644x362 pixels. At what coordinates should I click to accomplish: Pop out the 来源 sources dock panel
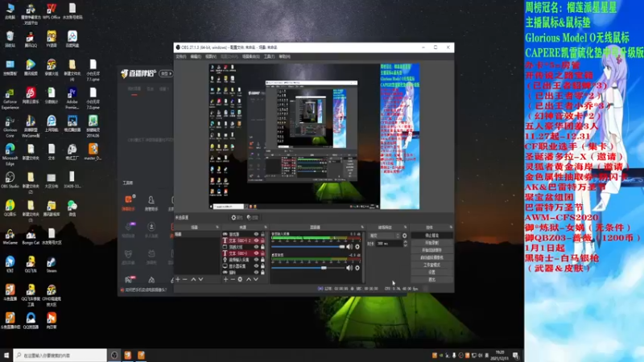point(266,227)
